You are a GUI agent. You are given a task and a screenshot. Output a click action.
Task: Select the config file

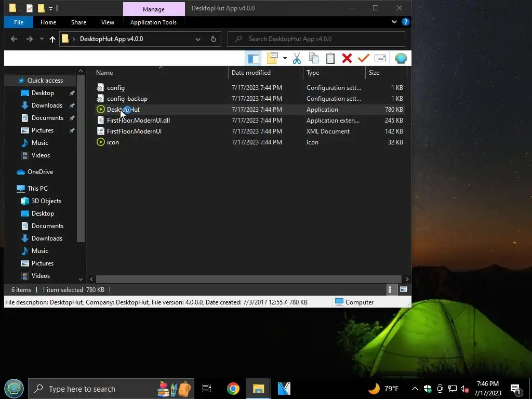[116, 87]
